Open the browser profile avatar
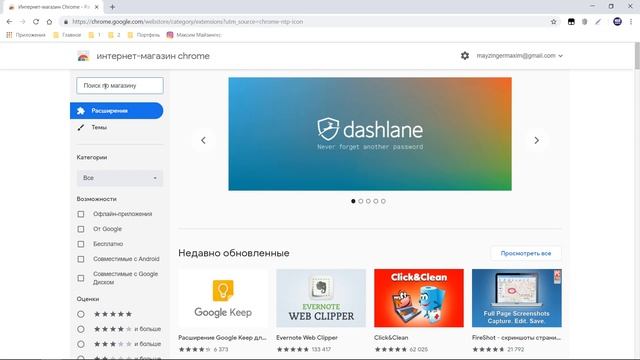Viewport: 640px width, 360px height. [617, 22]
